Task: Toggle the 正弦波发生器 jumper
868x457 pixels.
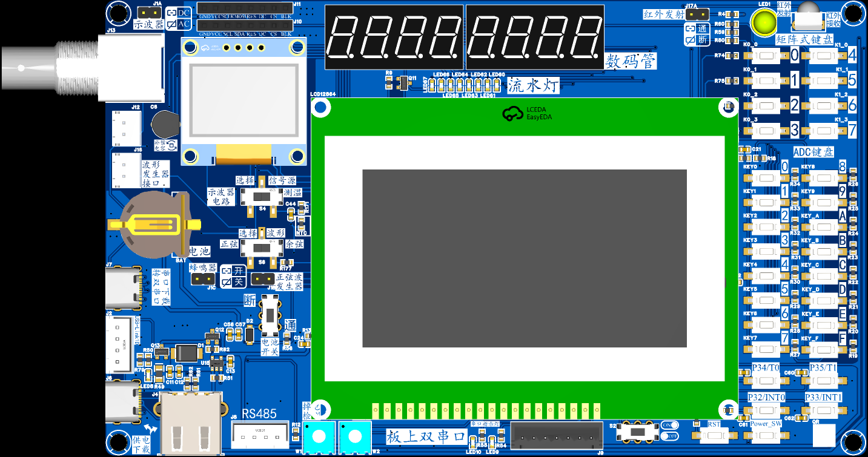Action: [262, 279]
